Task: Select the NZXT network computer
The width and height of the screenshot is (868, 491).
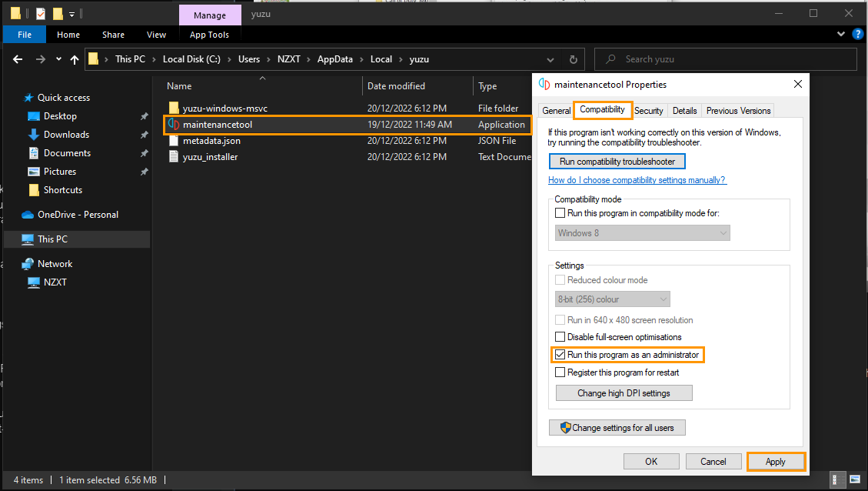Action: click(55, 282)
